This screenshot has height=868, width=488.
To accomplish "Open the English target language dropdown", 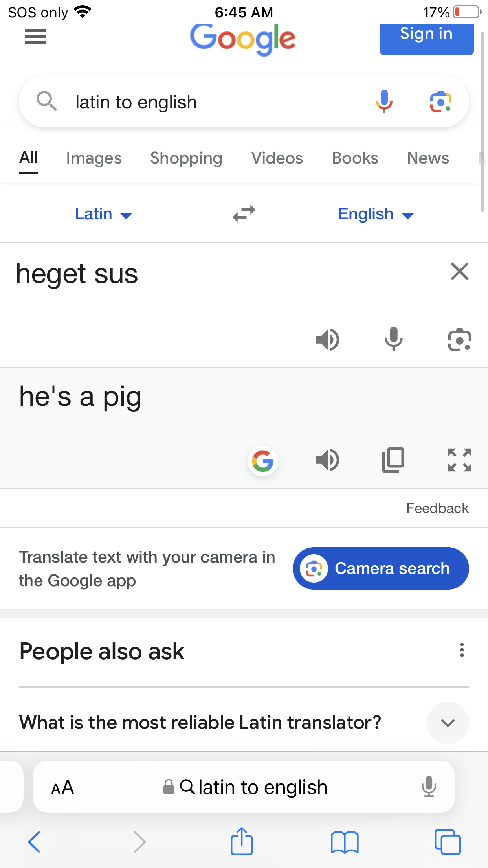I will click(x=376, y=214).
